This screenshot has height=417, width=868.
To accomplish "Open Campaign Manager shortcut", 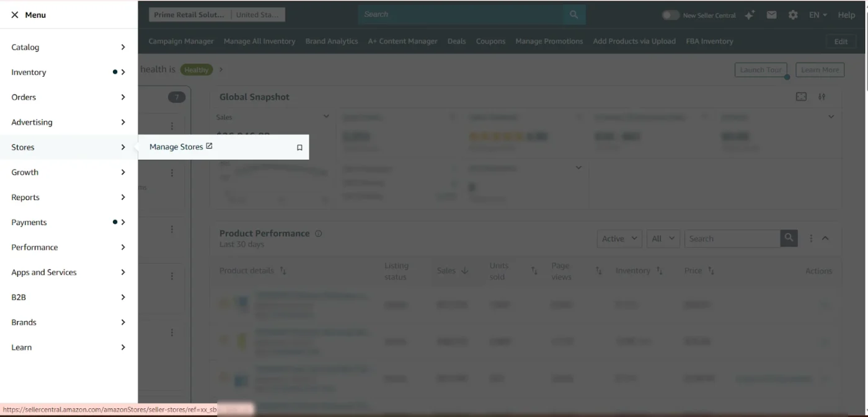I will (x=181, y=41).
